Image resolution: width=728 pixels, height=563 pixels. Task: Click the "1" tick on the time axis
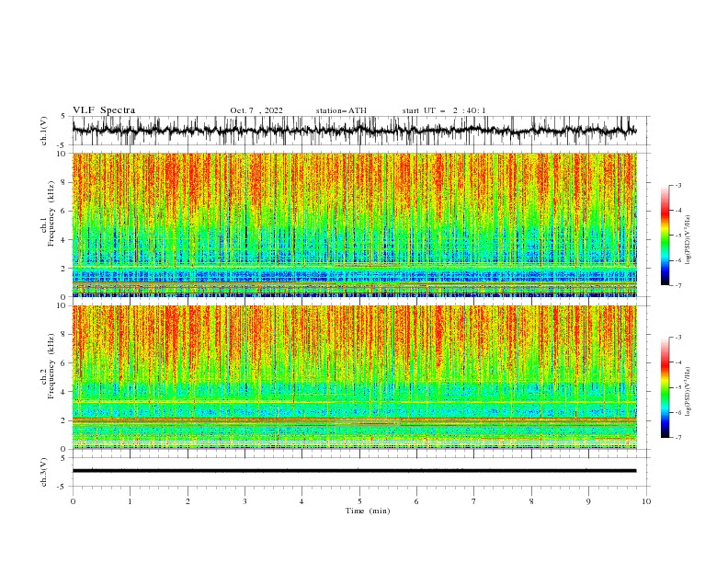click(130, 501)
